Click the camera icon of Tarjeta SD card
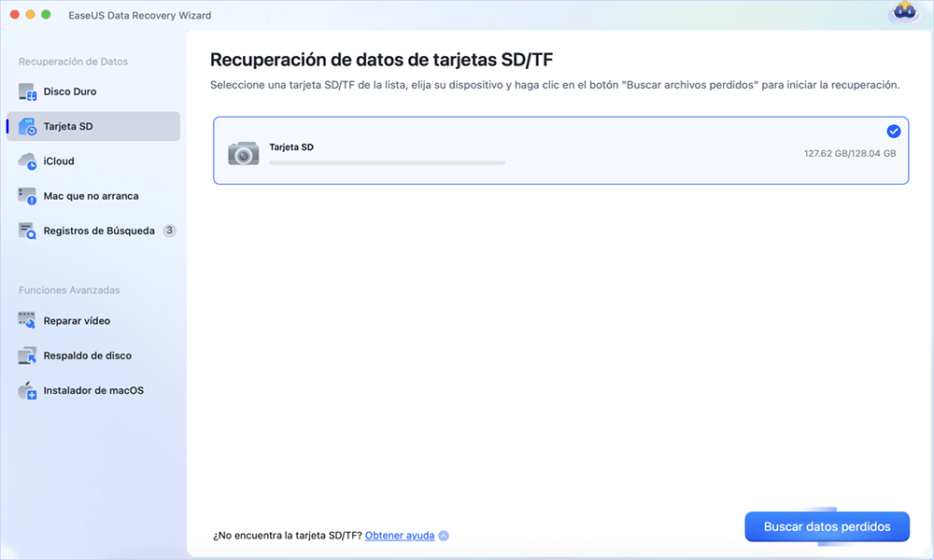Screen dimensions: 934x560 pyautogui.click(x=244, y=153)
